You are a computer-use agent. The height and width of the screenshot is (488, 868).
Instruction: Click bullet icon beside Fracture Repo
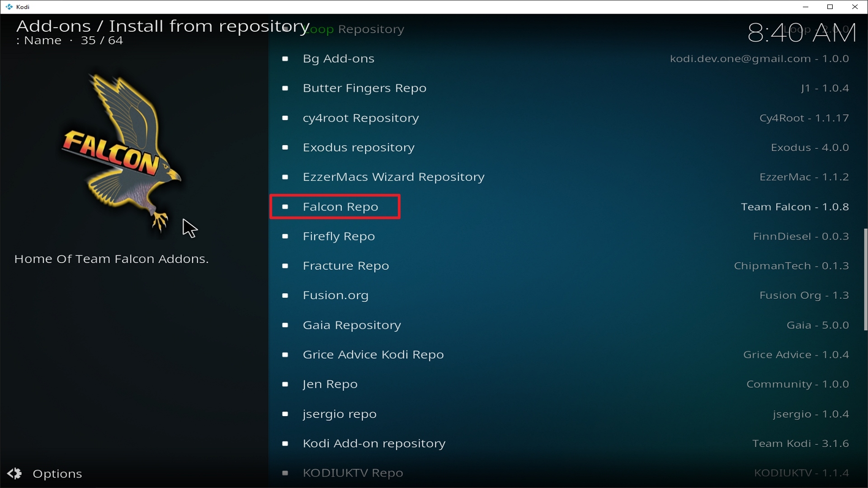pyautogui.click(x=285, y=266)
